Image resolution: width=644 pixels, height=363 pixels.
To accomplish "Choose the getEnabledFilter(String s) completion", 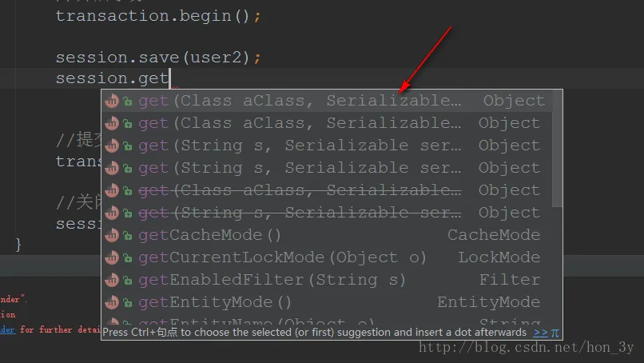I will pyautogui.click(x=272, y=280).
